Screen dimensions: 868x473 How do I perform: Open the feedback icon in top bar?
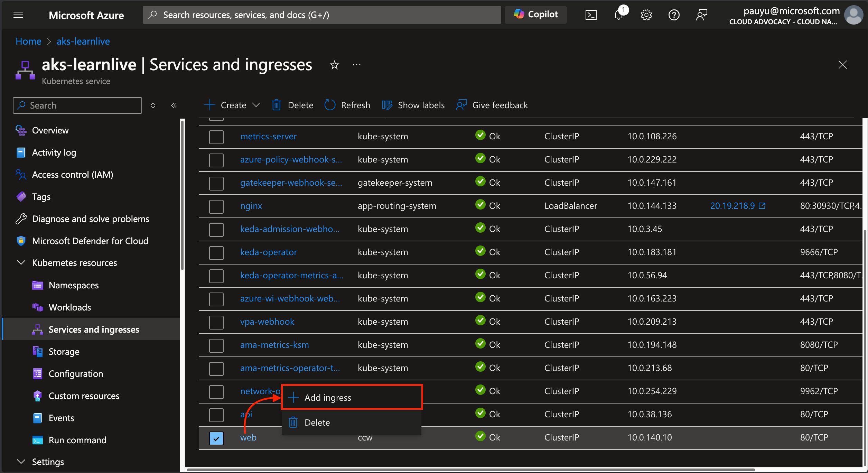(x=701, y=15)
